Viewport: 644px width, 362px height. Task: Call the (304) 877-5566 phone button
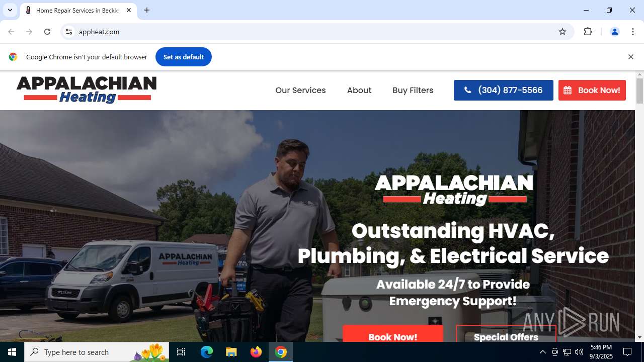pyautogui.click(x=504, y=90)
